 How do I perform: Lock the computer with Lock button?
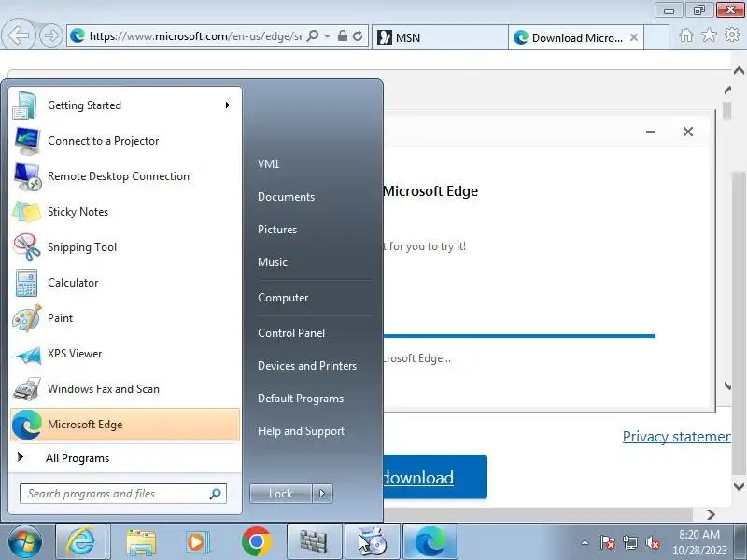(281, 494)
